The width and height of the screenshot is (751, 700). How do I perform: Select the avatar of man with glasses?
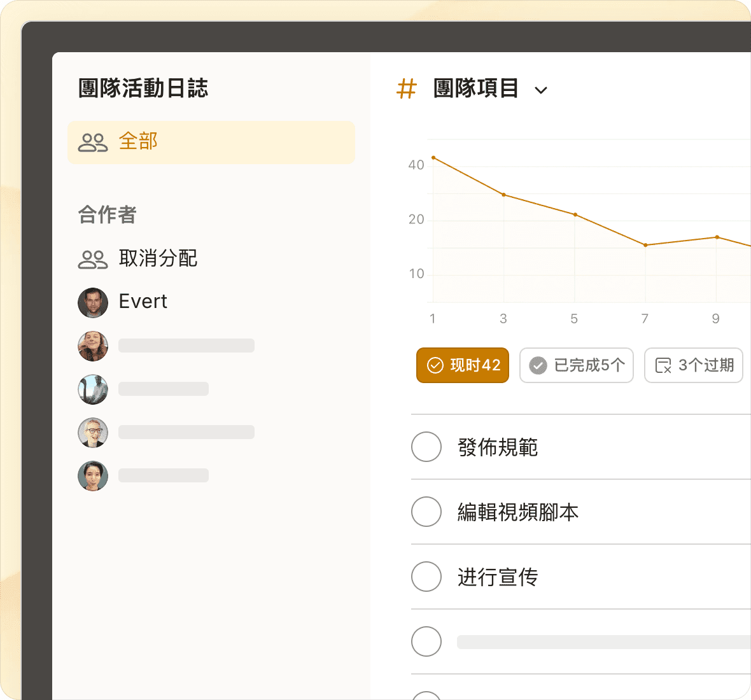(x=93, y=433)
